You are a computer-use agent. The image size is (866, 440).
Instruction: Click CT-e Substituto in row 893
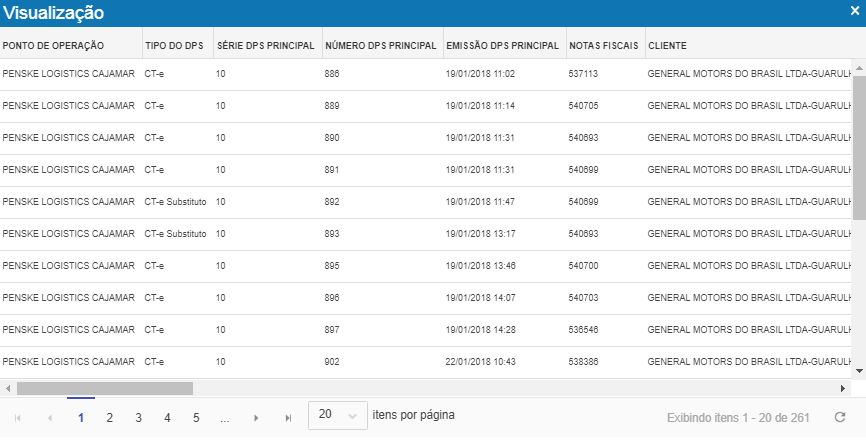coord(176,234)
